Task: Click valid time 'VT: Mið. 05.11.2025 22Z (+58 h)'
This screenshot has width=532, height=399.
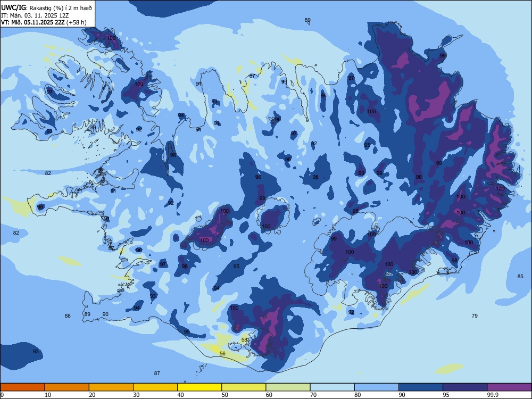Action: [x=44, y=22]
